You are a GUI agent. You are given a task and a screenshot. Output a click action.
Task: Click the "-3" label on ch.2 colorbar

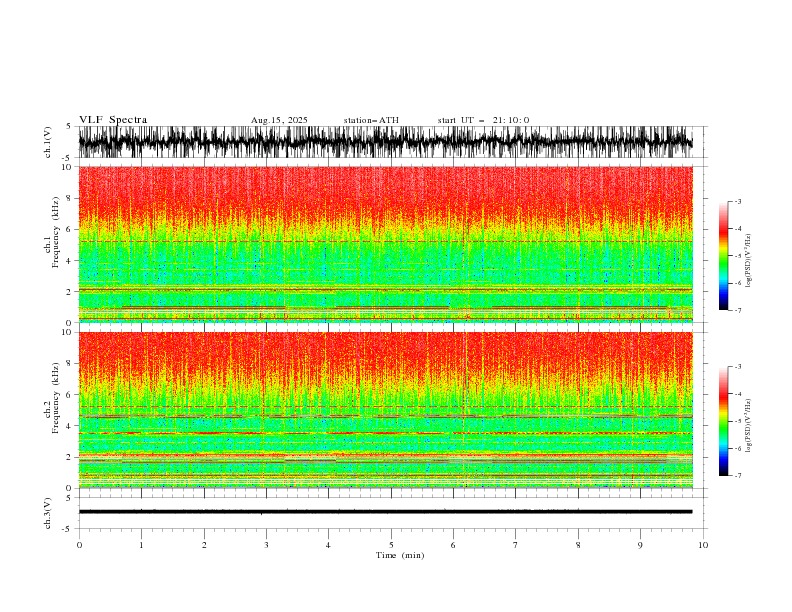737,367
